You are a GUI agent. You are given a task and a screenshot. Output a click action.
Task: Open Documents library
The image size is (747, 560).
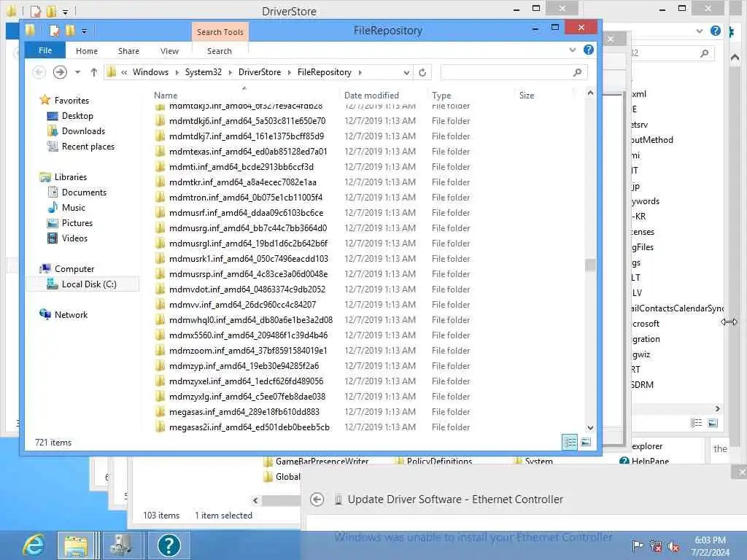(84, 192)
